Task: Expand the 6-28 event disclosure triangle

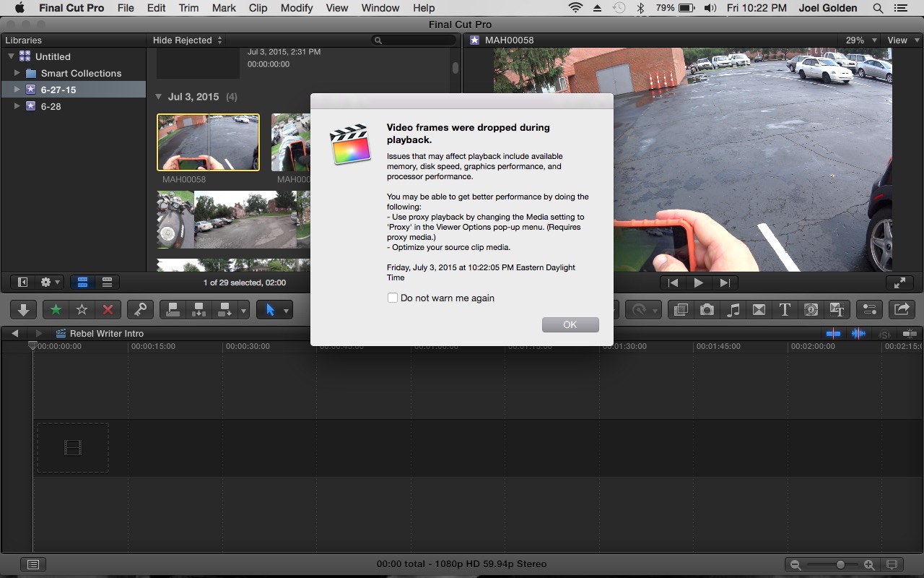Action: click(17, 106)
